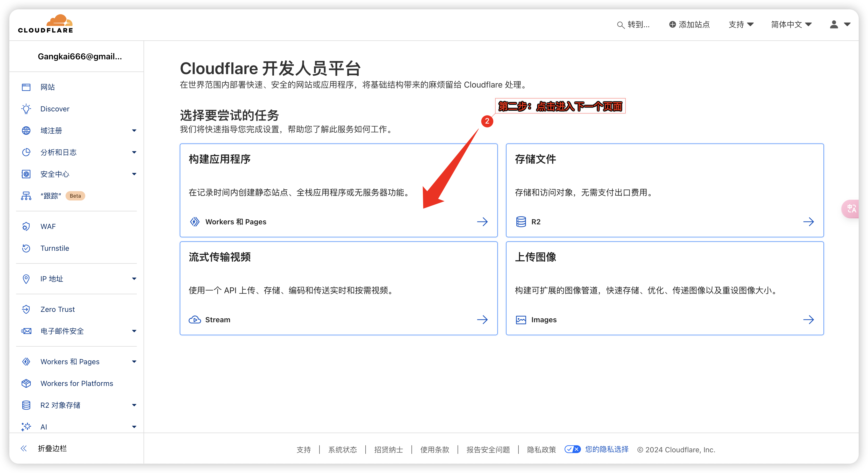Select Zero Trust in the sidebar
This screenshot has height=473, width=868.
click(x=57, y=309)
